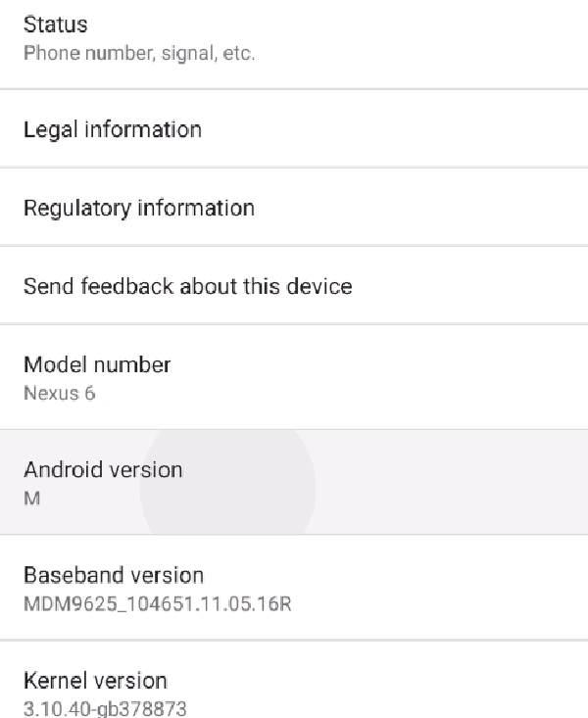Click the 'Nexus 6' model value

click(59, 394)
